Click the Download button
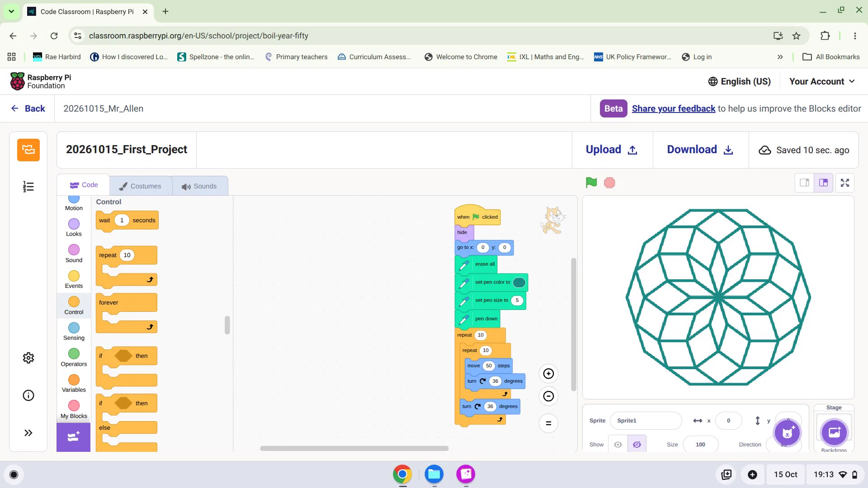Image resolution: width=868 pixels, height=488 pixels. pyautogui.click(x=700, y=150)
